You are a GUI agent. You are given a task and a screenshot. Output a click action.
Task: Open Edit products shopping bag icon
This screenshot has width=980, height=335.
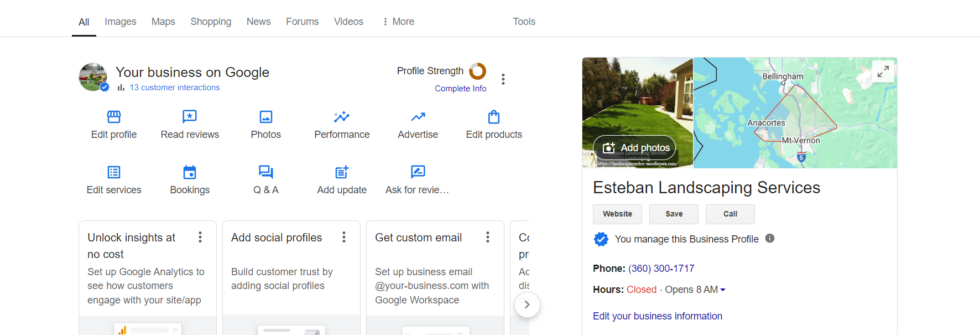494,117
